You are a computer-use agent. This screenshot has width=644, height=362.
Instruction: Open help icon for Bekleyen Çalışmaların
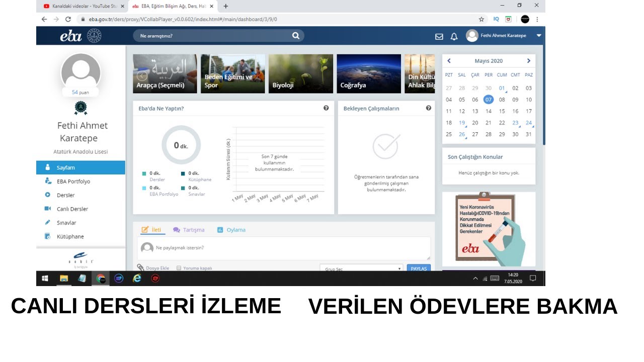click(429, 108)
